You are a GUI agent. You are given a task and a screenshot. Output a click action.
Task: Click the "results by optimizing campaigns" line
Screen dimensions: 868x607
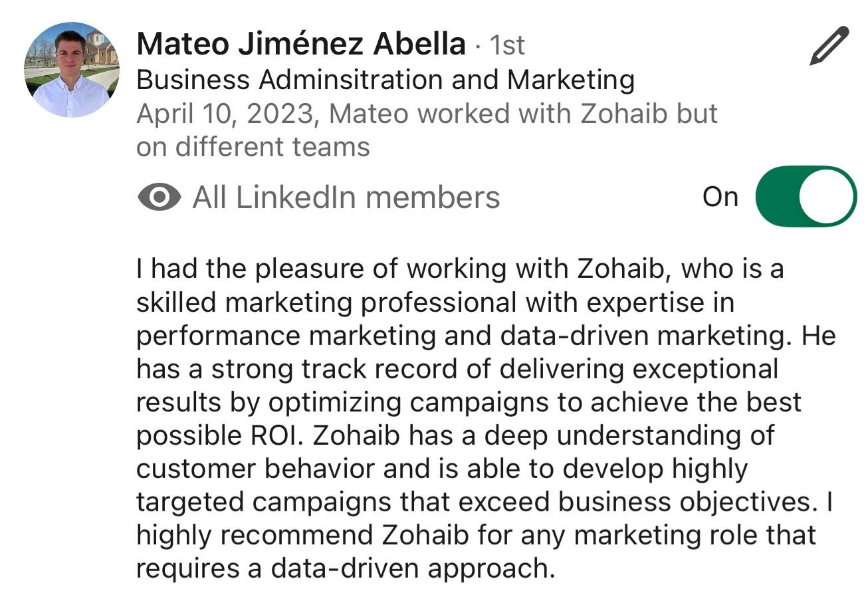click(x=469, y=402)
